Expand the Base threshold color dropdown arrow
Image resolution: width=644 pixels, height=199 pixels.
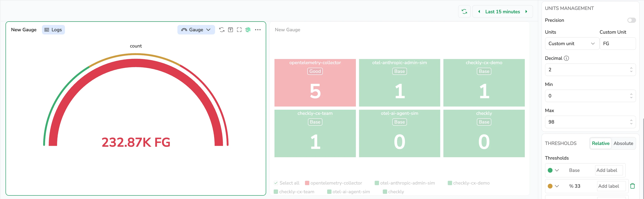pyautogui.click(x=557, y=170)
